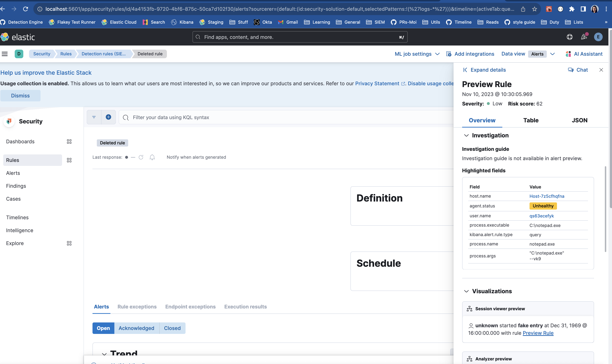Click the hamburger navigation menu icon

tap(5, 54)
